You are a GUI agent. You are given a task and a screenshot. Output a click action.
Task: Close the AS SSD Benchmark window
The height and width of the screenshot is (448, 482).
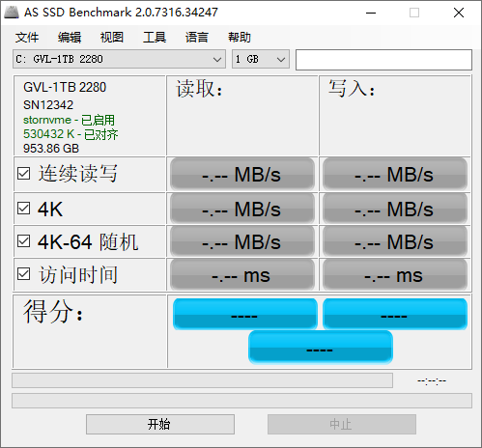tap(459, 13)
